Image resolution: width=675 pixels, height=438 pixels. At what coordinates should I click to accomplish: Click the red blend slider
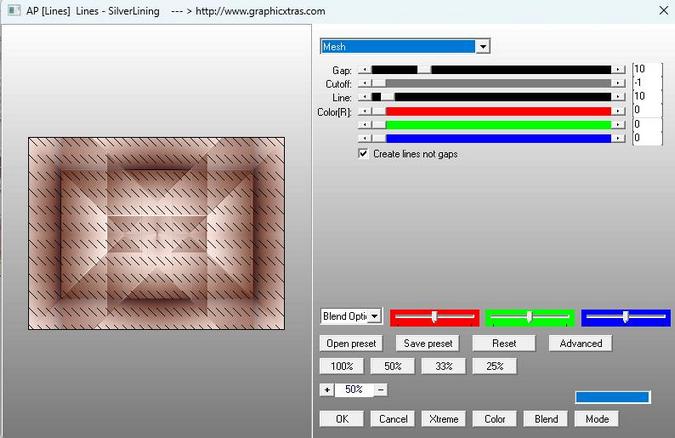(x=434, y=317)
